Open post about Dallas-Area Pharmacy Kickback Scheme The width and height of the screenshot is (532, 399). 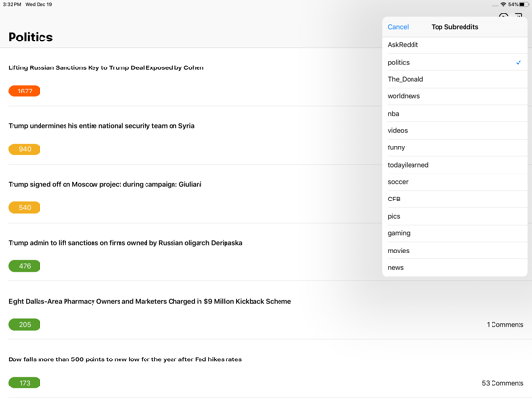tap(149, 302)
